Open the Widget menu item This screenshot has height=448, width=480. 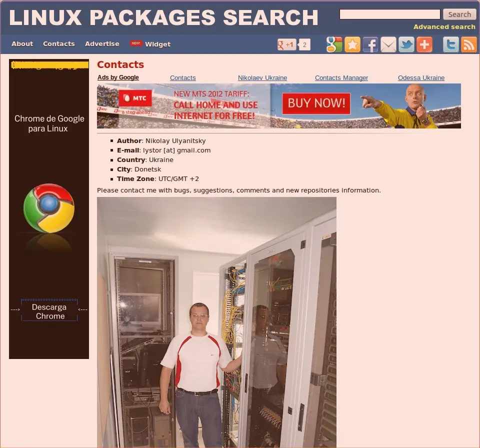(x=157, y=44)
